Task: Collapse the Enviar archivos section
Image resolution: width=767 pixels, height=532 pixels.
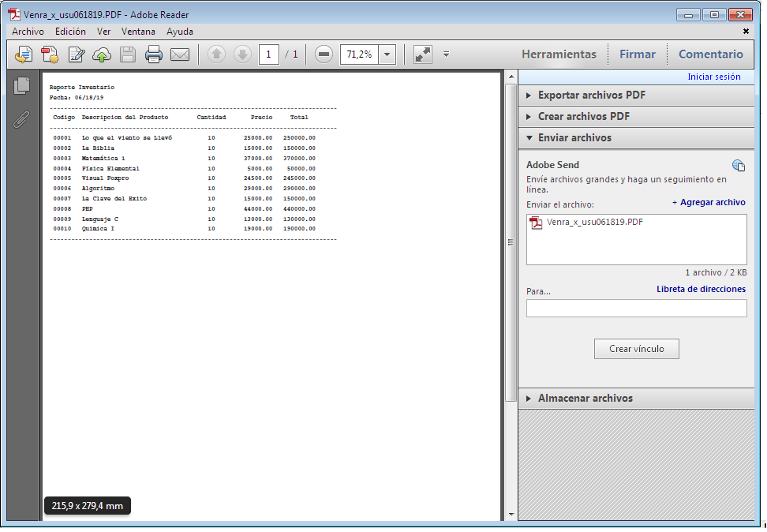Action: (636, 138)
